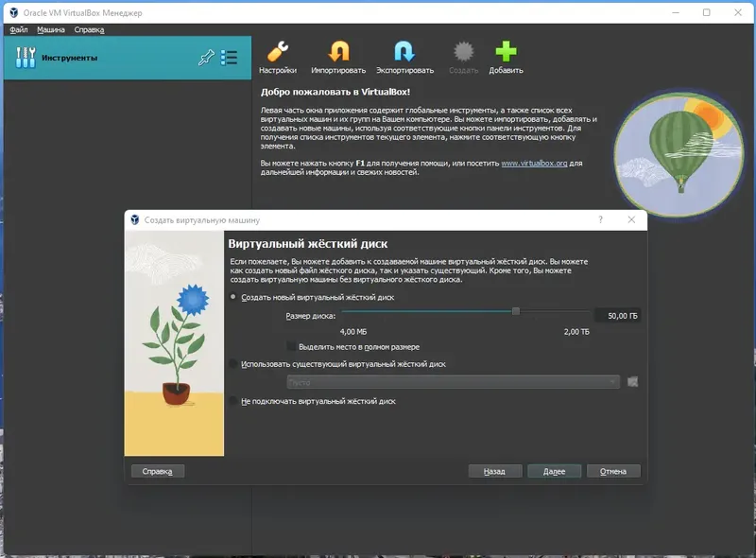Click the Отмена button

[x=613, y=472]
